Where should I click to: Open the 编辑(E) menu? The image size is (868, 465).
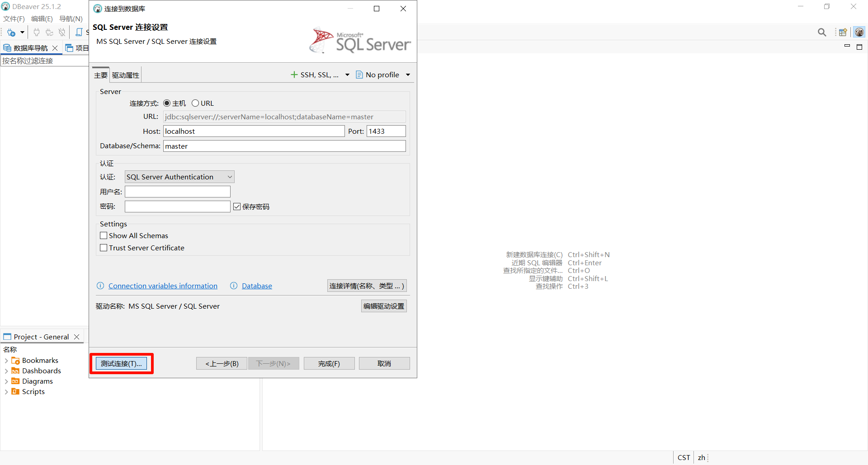tap(42, 19)
